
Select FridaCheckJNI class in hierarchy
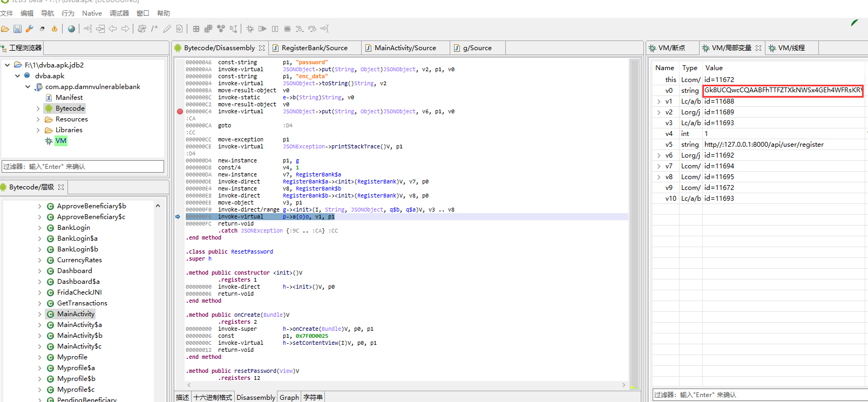point(79,292)
